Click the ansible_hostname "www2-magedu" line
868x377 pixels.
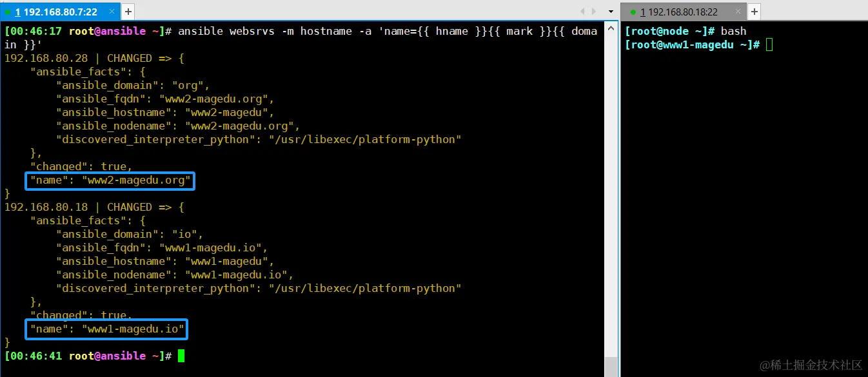(165, 112)
